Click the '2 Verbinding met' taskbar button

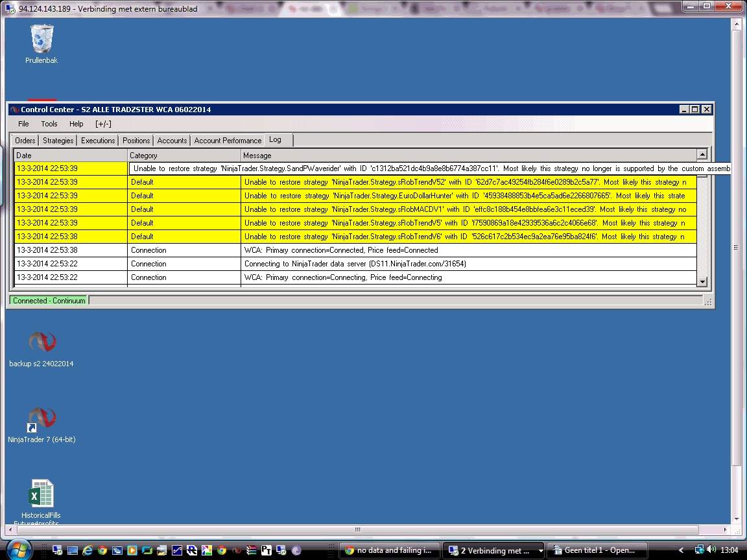tap(493, 550)
